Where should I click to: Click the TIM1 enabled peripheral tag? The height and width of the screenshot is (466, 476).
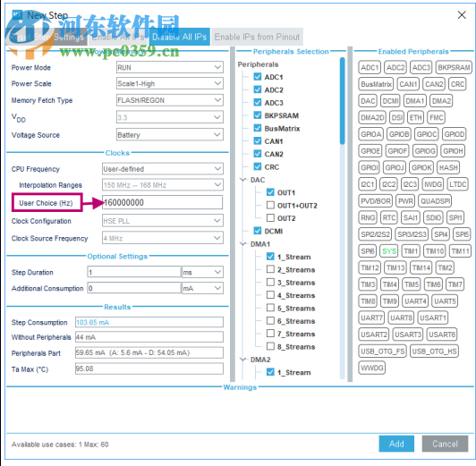click(411, 251)
